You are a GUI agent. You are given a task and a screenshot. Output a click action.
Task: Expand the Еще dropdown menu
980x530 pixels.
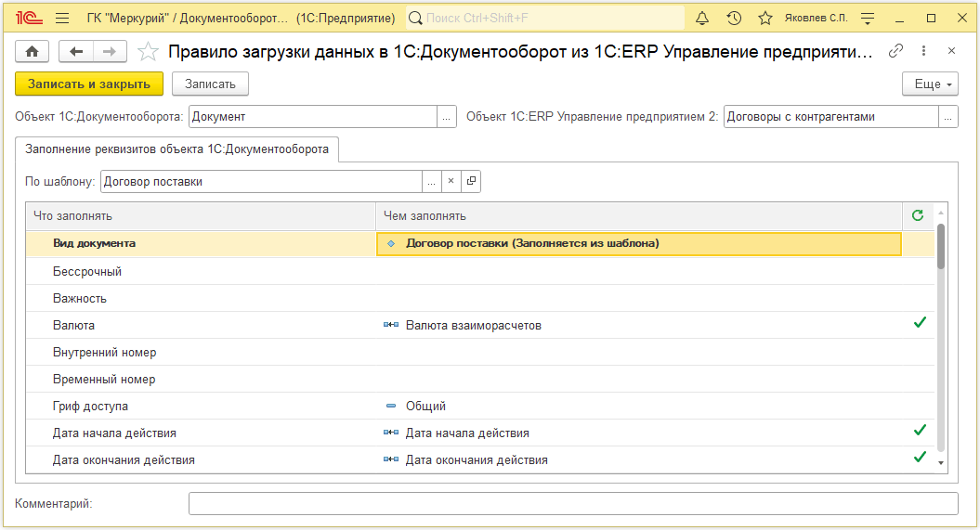tap(930, 84)
